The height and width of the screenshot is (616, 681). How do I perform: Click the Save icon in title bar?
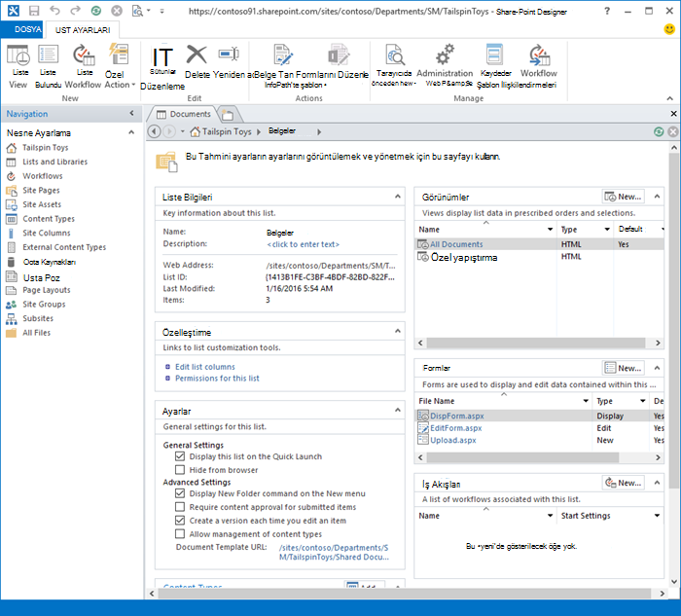click(33, 11)
